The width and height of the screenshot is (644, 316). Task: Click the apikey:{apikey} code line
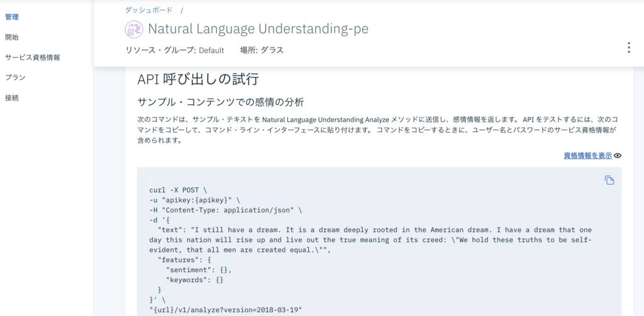[194, 200]
